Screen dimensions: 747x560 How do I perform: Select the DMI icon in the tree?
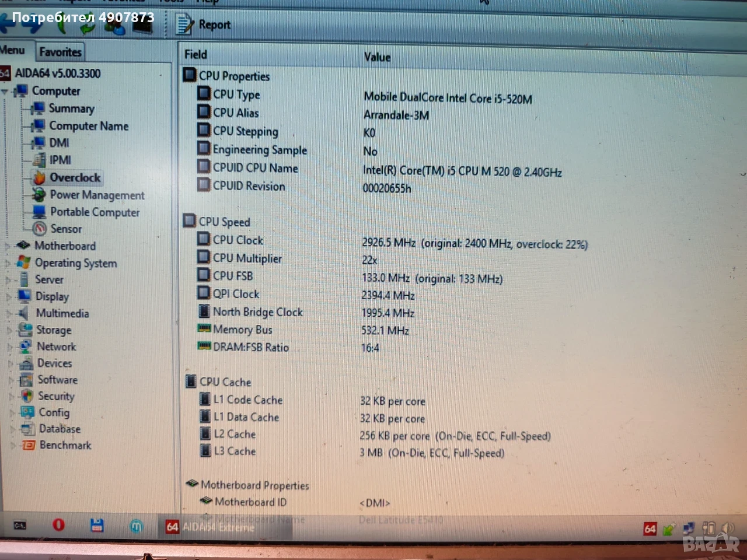[39, 142]
